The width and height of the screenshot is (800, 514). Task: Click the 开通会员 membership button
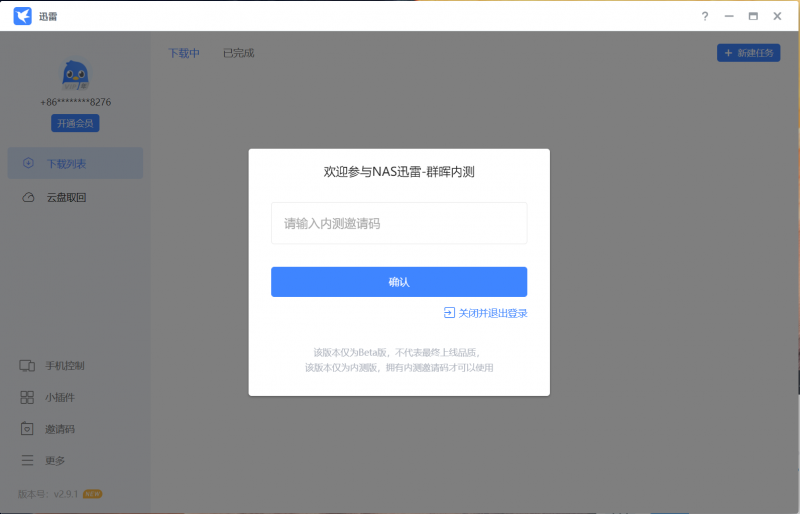point(75,123)
